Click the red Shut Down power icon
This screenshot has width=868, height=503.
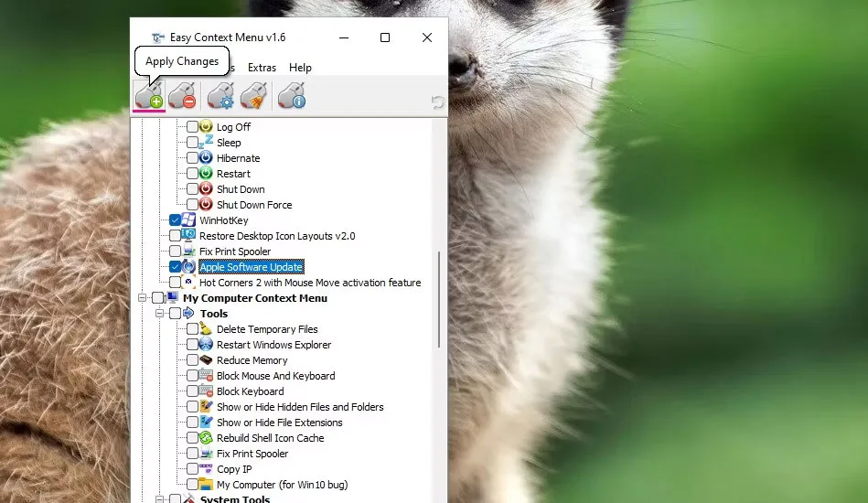(206, 188)
